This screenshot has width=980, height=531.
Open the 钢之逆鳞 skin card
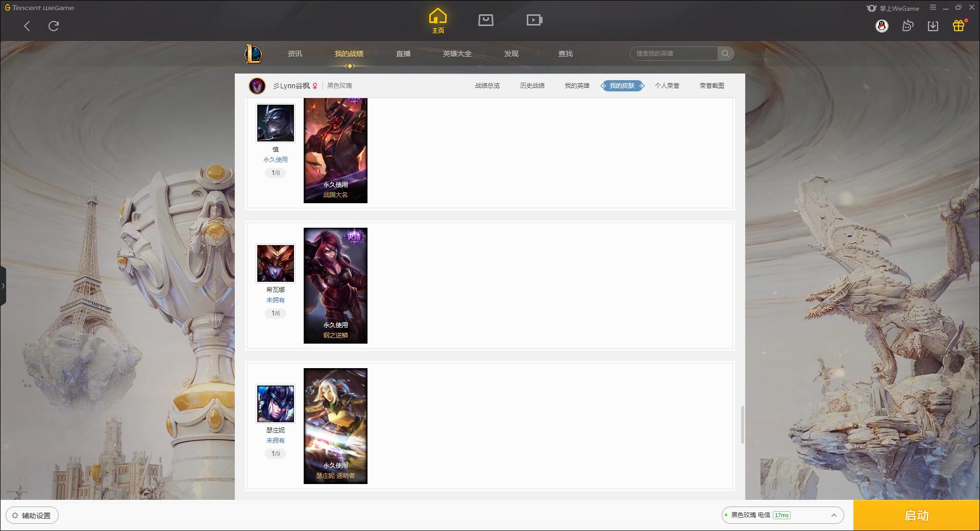tap(335, 285)
